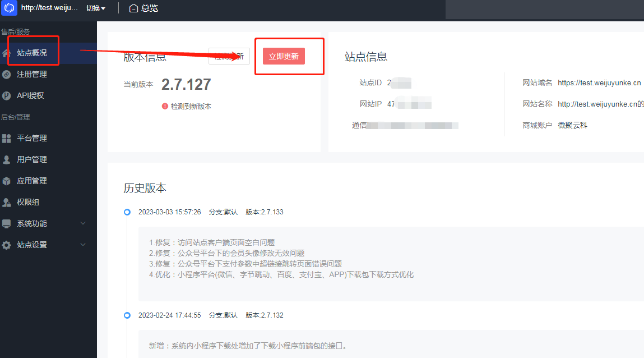Screen dimensions: 644x358
Task: Click the monitor icon for 系统功能
Action: pos(6,224)
